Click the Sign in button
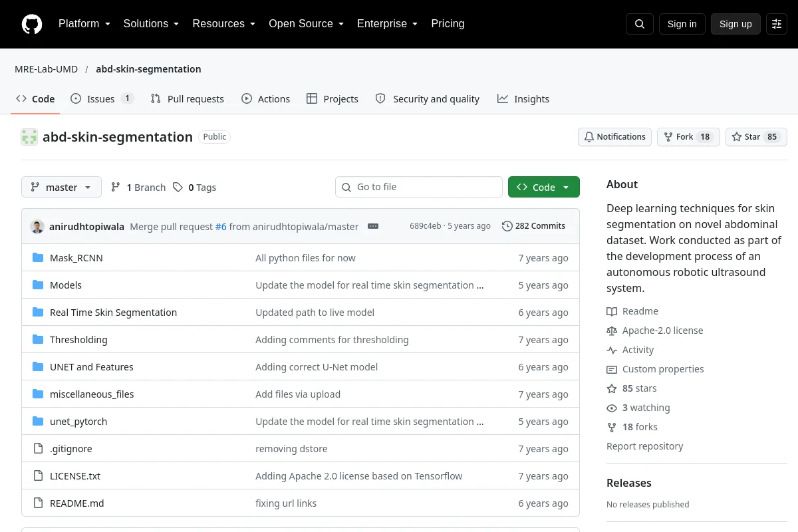This screenshot has height=532, width=798. pos(682,24)
